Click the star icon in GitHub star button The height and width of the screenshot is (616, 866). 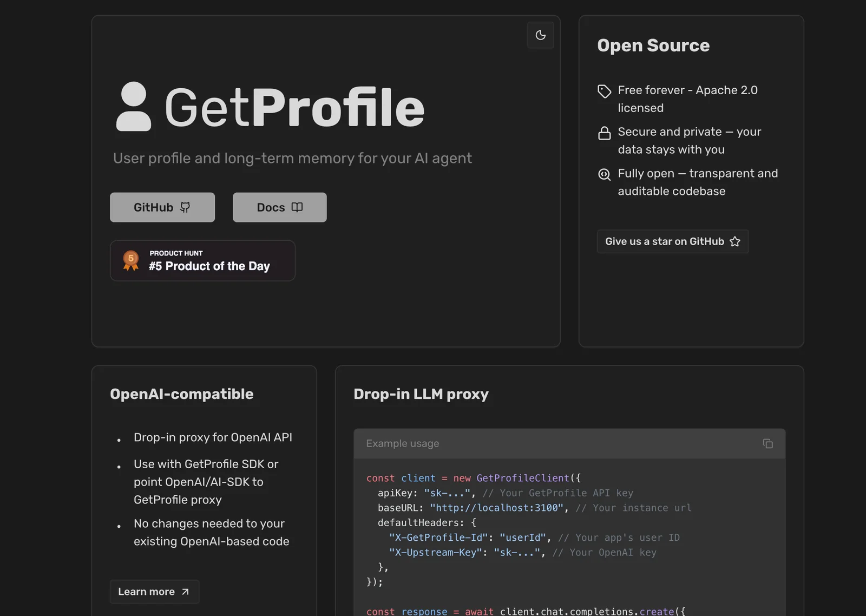pyautogui.click(x=734, y=241)
